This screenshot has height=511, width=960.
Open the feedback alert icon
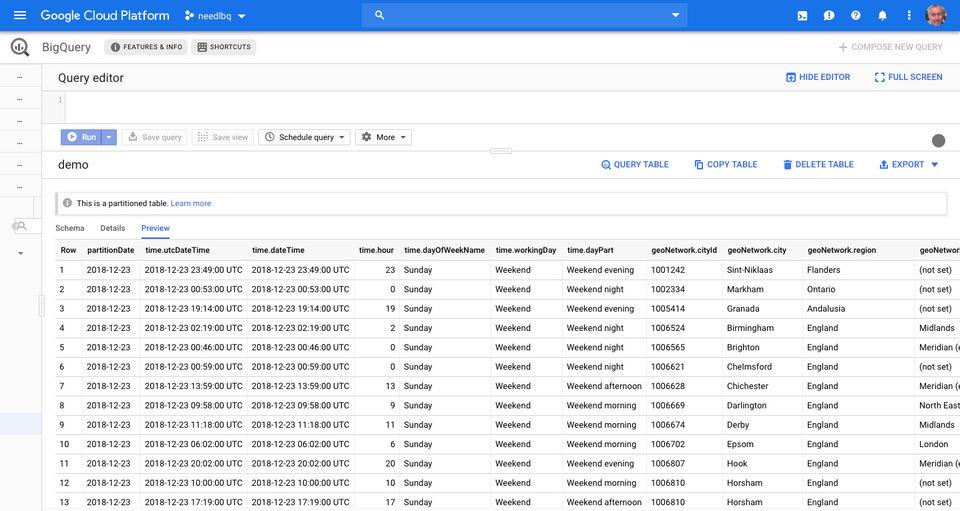829,16
